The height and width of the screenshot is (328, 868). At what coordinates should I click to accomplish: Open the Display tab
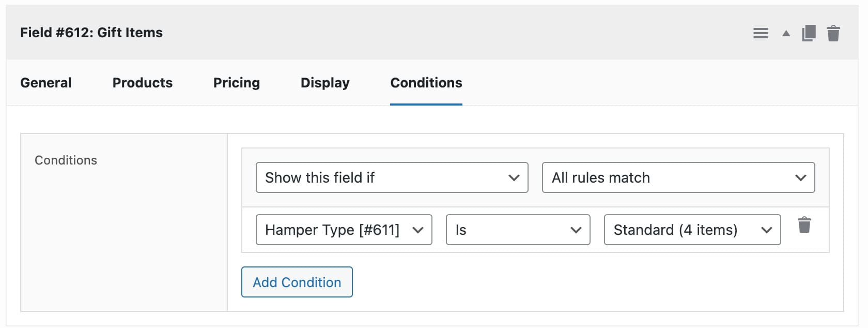324,83
